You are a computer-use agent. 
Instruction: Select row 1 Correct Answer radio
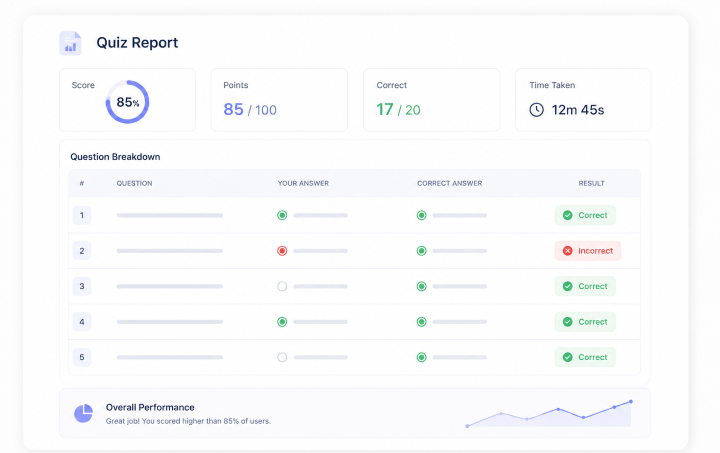[422, 215]
